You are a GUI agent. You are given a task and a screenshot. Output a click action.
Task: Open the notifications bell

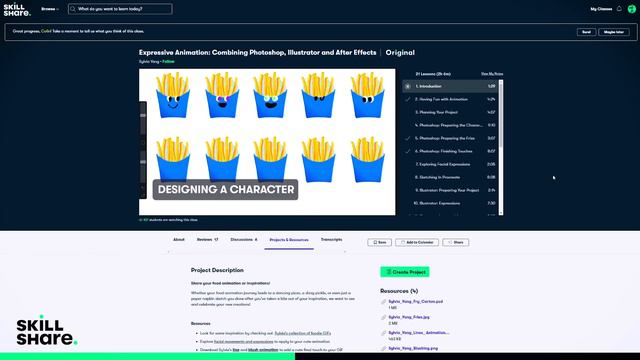click(619, 9)
